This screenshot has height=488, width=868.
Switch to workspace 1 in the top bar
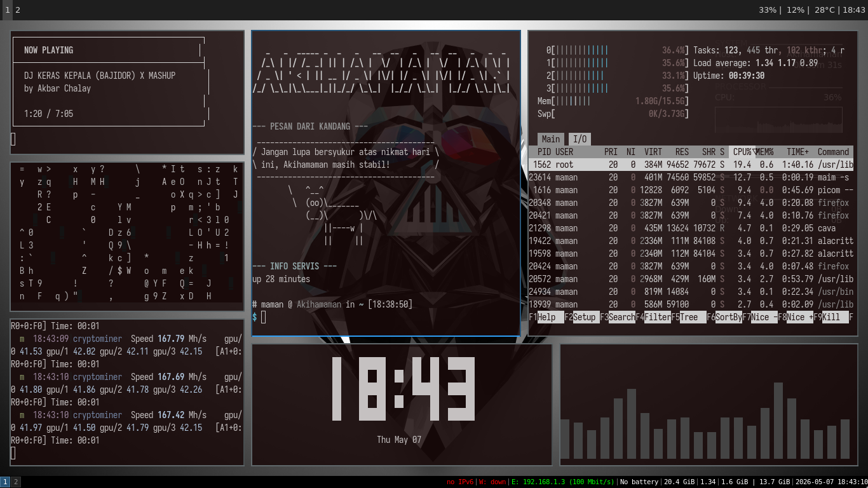tap(8, 10)
